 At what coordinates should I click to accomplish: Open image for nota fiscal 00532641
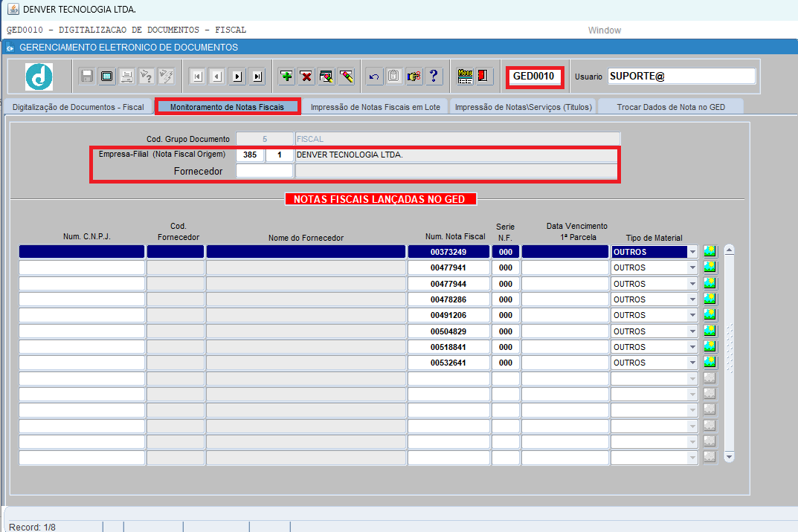coord(710,362)
